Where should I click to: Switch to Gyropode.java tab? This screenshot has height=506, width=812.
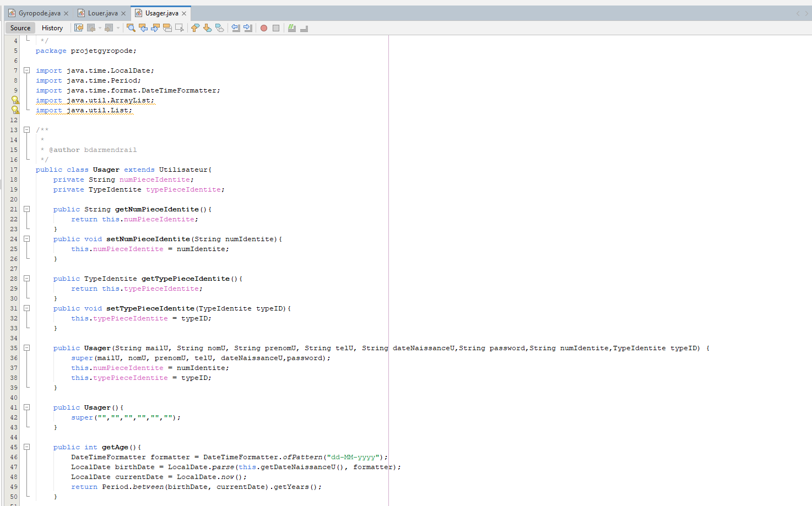(x=40, y=13)
